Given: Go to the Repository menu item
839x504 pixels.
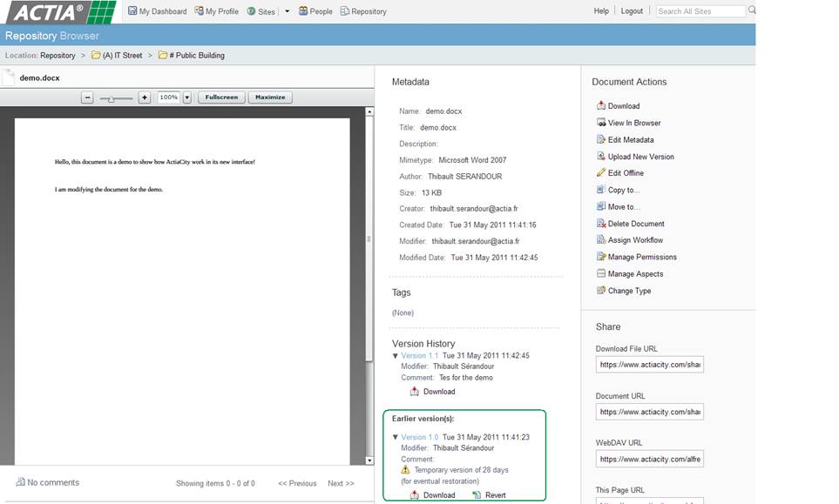Looking at the screenshot, I should coord(363,11).
